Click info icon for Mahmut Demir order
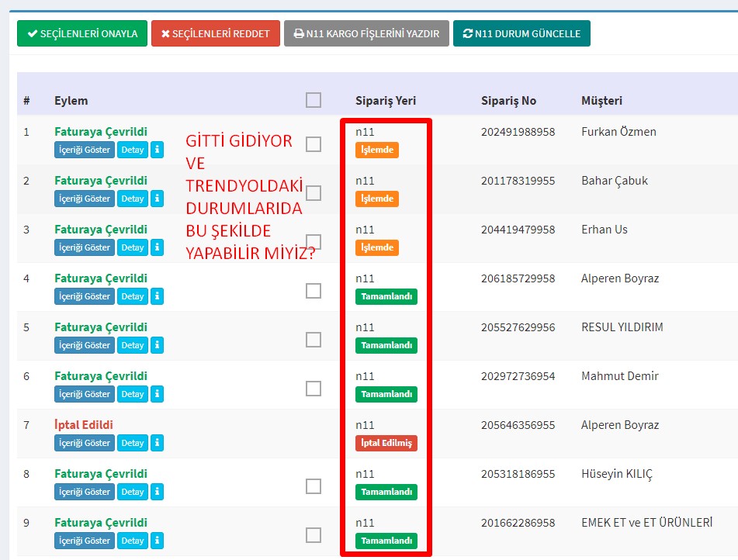This screenshot has height=560, width=738. (157, 394)
